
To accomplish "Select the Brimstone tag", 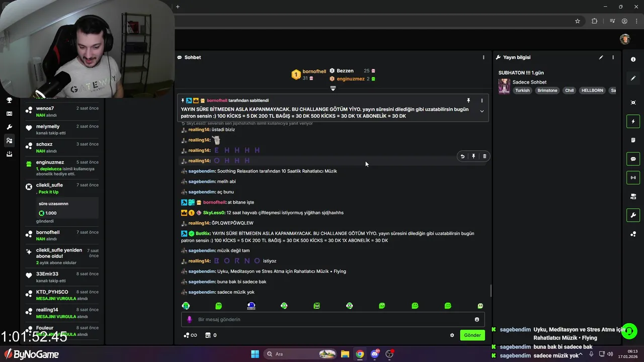I will pos(547,90).
